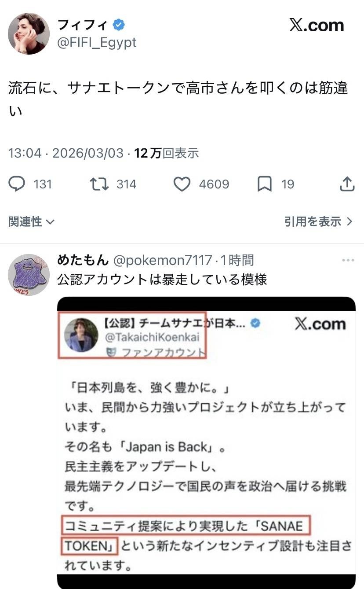364x589 pixels.
Task: Open フィフィ's profile picture
Action: point(29,33)
